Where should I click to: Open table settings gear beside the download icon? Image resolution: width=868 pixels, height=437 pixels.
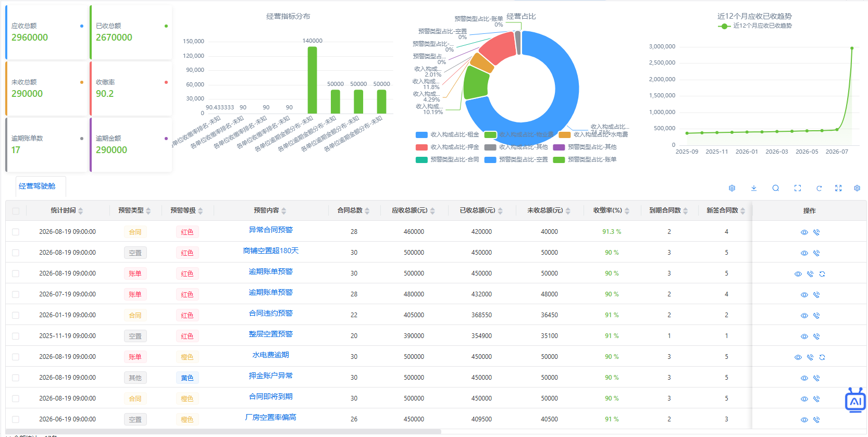[732, 188]
